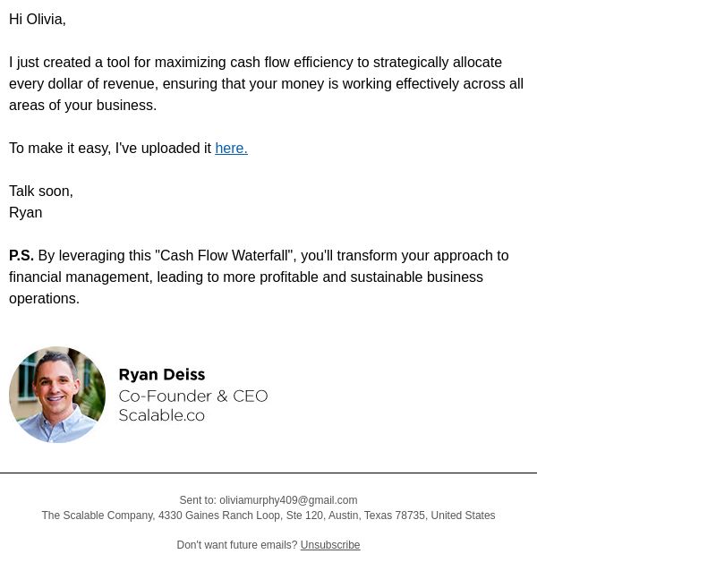Viewport: 716px width, 588px height.
Task: Click "To make it easy, I've uploaded it" text
Action: (110, 149)
